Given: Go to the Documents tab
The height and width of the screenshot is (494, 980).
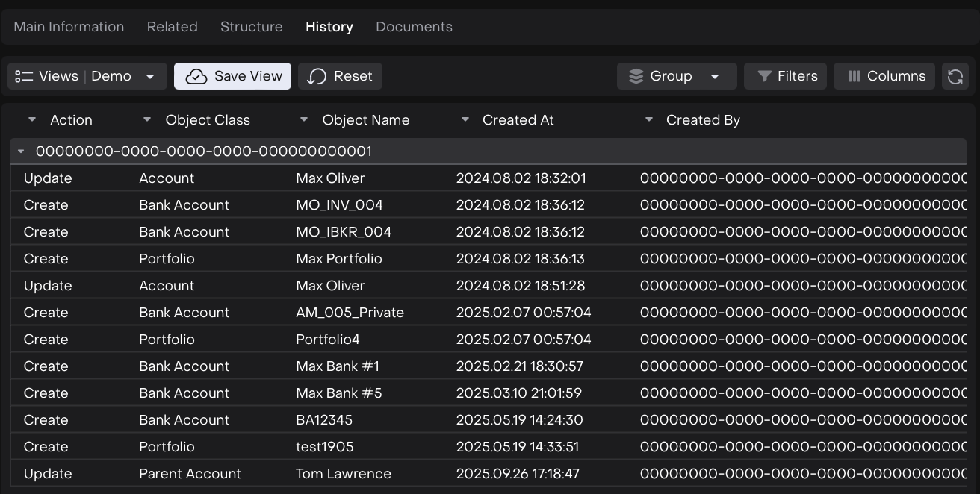Looking at the screenshot, I should pos(414,27).
